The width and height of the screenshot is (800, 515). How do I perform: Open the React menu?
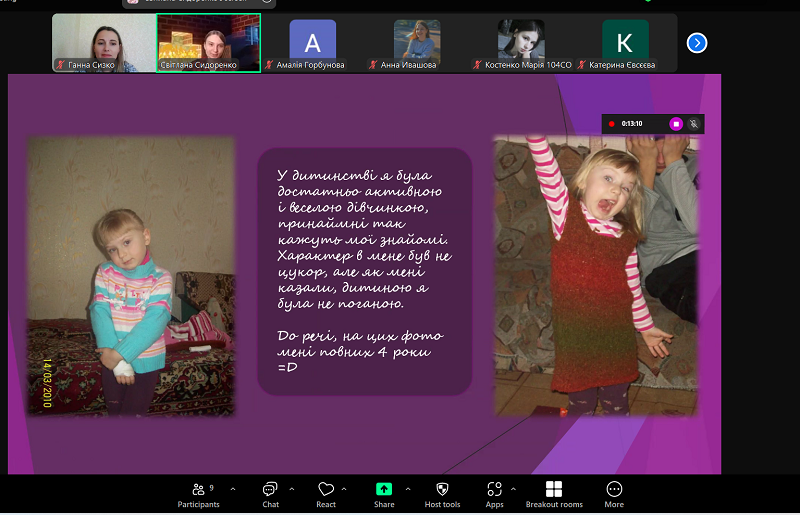pos(326,495)
